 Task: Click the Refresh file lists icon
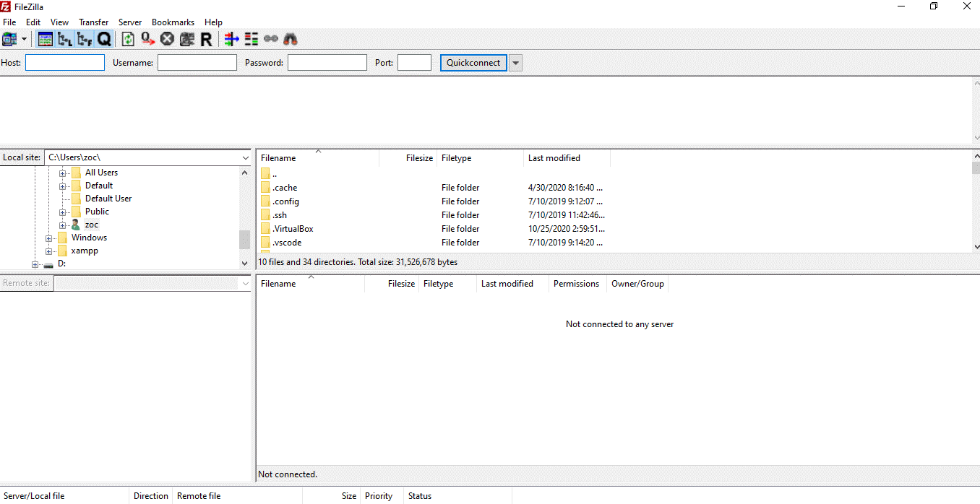tap(128, 39)
